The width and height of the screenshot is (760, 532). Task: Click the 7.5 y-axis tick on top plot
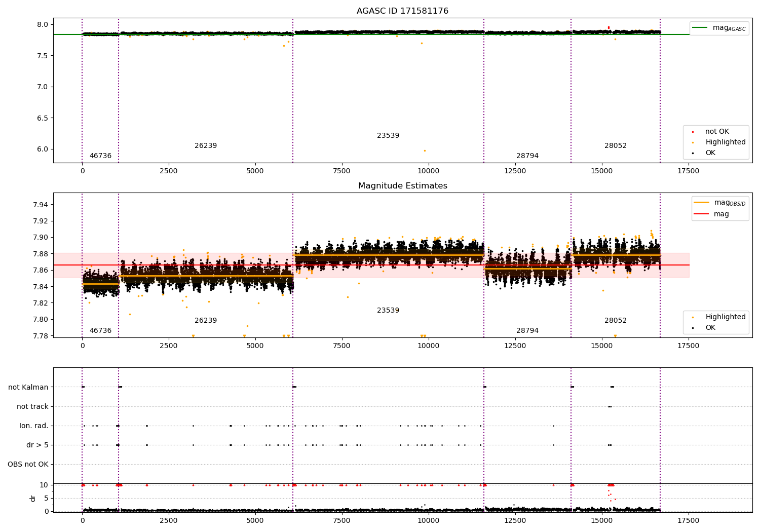(43, 56)
